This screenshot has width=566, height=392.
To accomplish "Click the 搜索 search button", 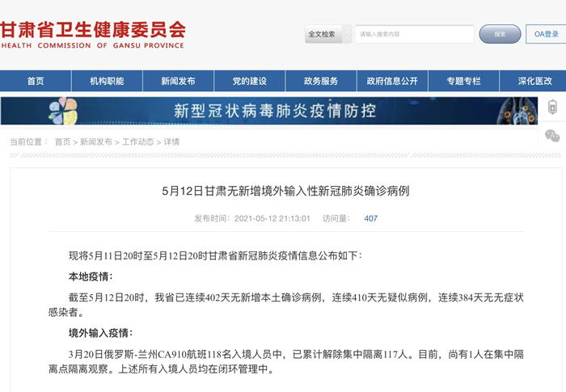I will (x=500, y=34).
